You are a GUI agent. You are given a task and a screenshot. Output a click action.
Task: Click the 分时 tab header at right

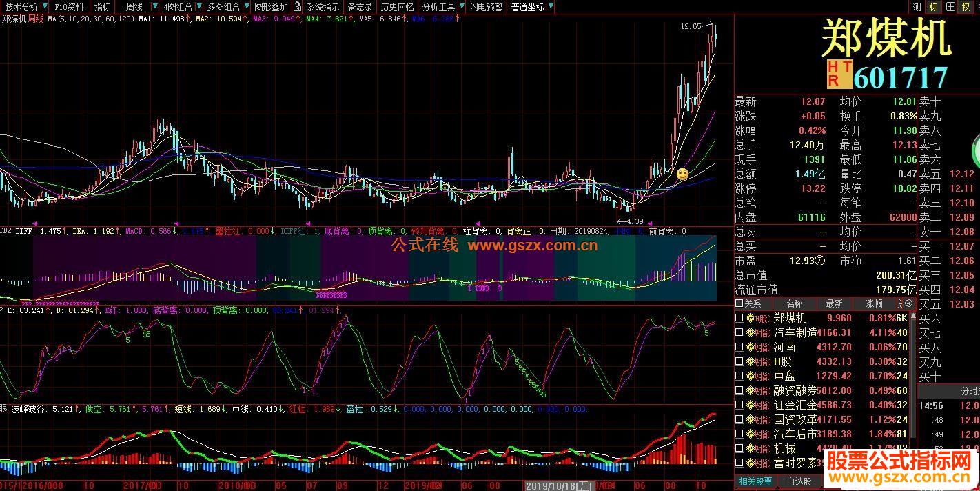[x=970, y=391]
